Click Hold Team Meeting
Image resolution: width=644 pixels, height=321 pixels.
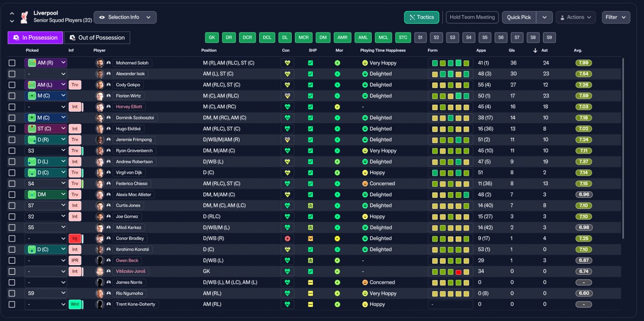(472, 17)
